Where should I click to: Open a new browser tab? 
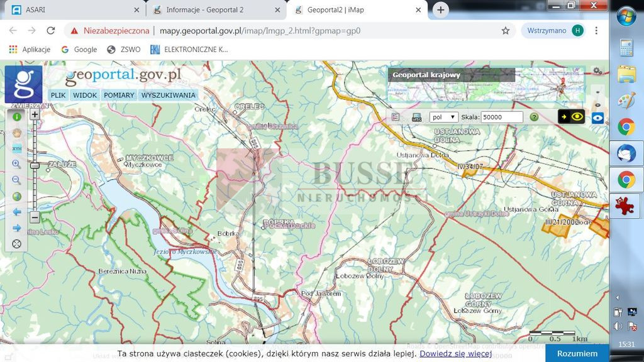440,10
